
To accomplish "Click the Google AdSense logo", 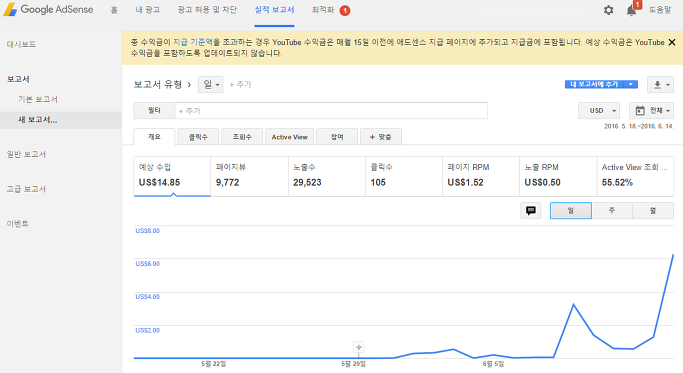I will (48, 9).
